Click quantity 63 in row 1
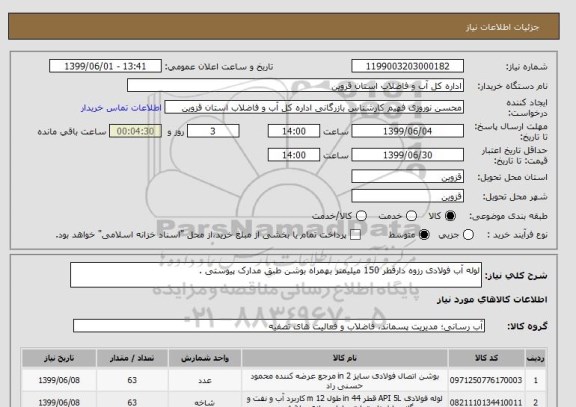 (x=132, y=380)
